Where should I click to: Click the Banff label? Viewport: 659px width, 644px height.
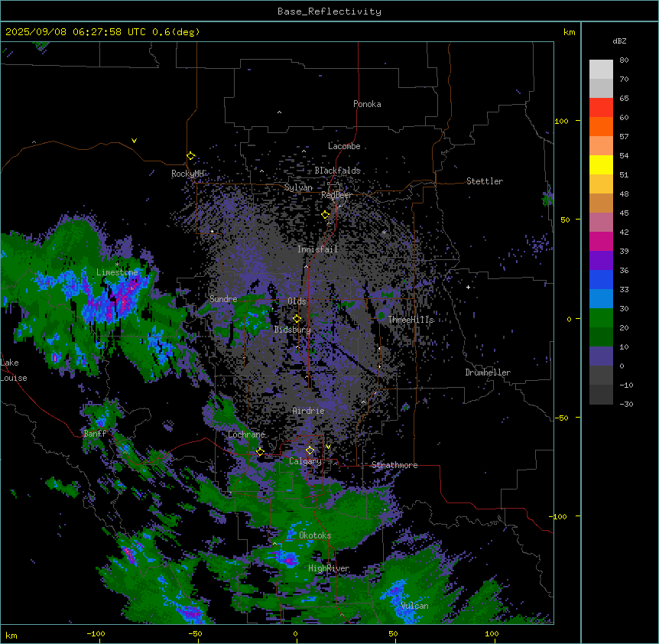[x=95, y=434]
